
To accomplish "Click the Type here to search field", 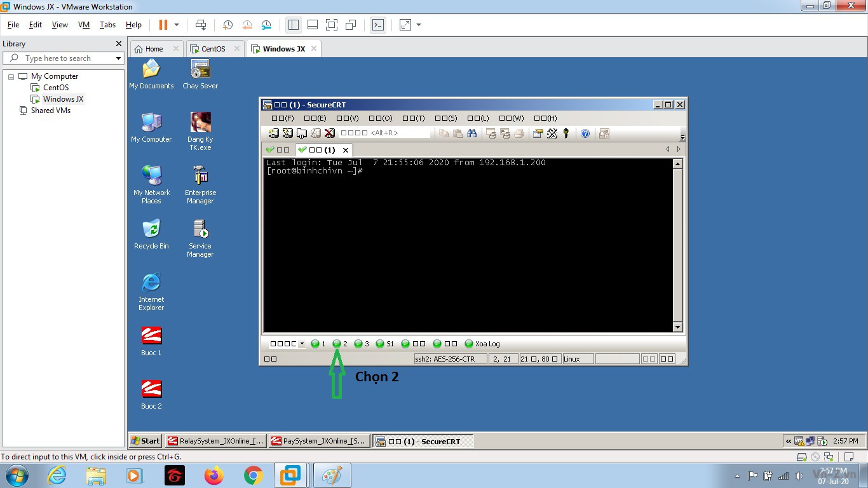I will [62, 58].
